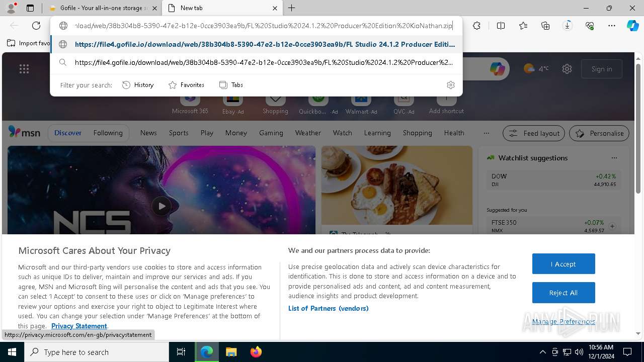Open the Learning category
The width and height of the screenshot is (644, 362).
tap(377, 133)
